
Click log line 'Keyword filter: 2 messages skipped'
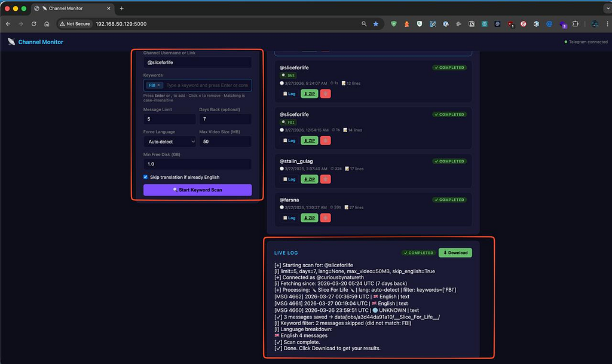[343, 323]
